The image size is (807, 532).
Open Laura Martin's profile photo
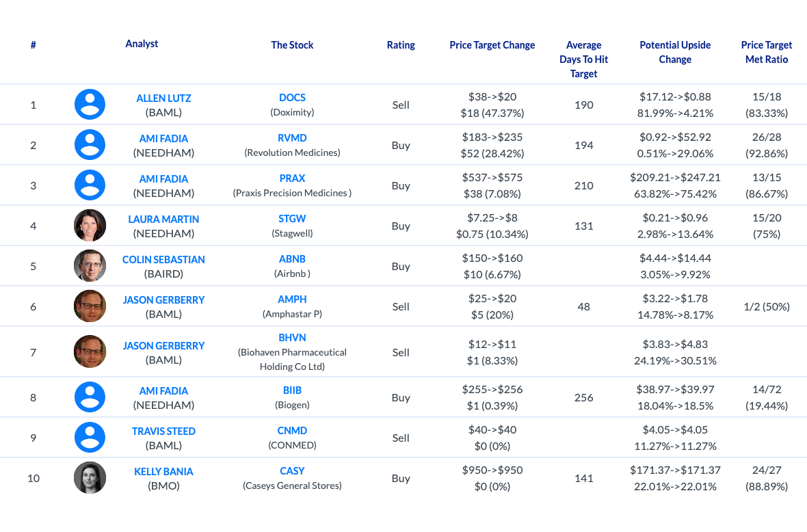coord(90,226)
